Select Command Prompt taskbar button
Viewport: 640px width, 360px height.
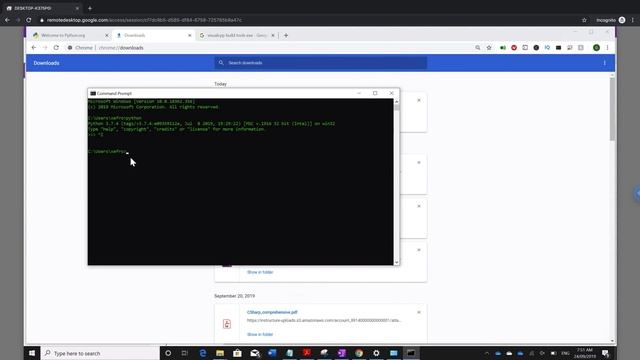(411, 353)
